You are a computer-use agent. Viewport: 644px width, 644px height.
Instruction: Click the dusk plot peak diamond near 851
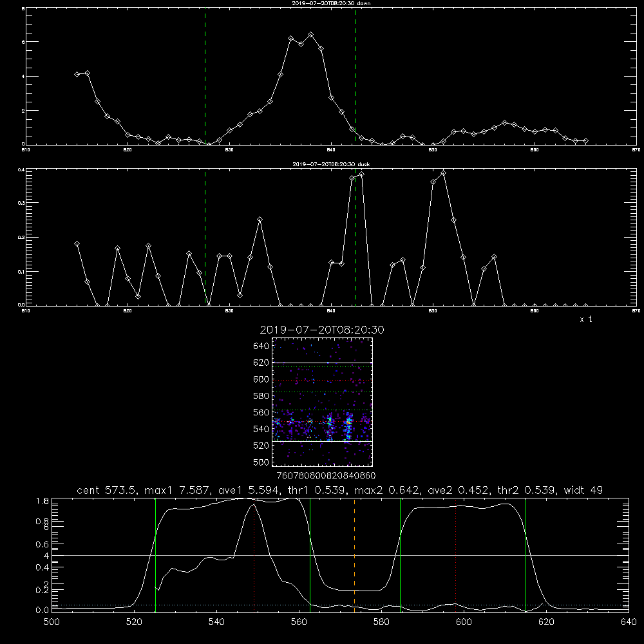point(443,173)
